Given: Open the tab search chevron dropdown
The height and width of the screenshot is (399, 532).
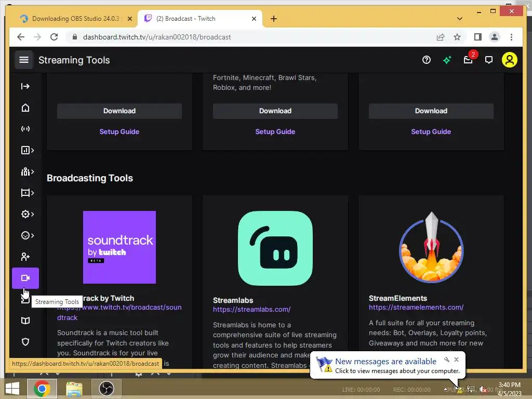Looking at the screenshot, I should pos(460,19).
